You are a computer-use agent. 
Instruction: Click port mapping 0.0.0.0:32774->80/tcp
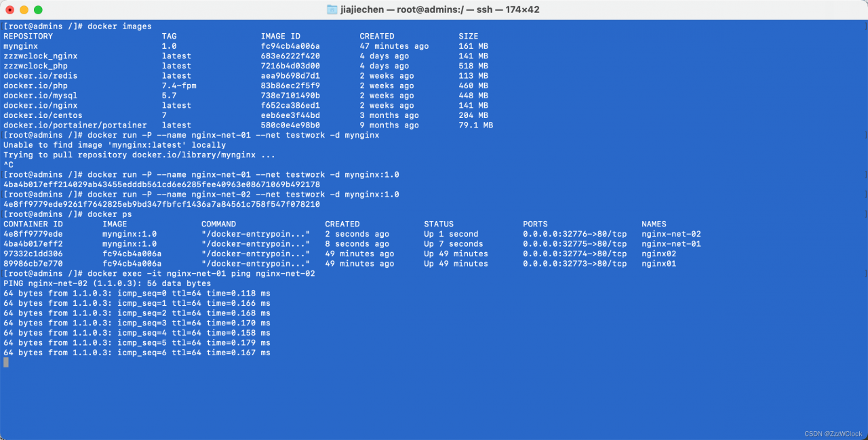pyautogui.click(x=575, y=254)
